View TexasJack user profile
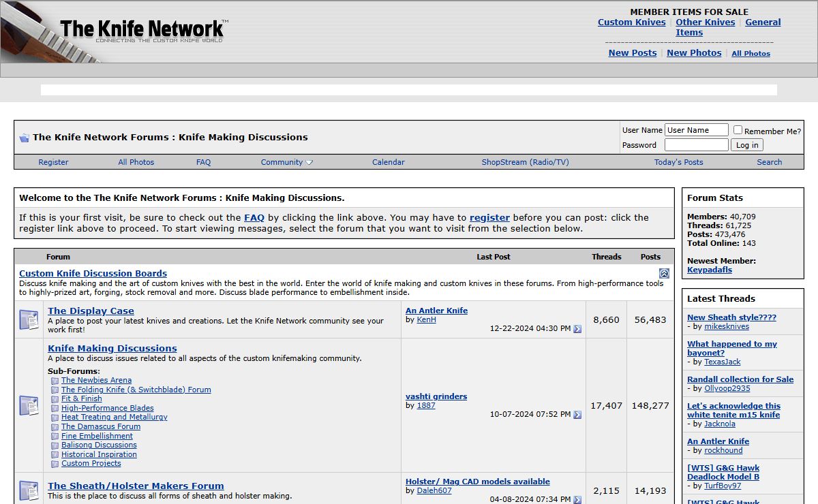 coord(723,362)
